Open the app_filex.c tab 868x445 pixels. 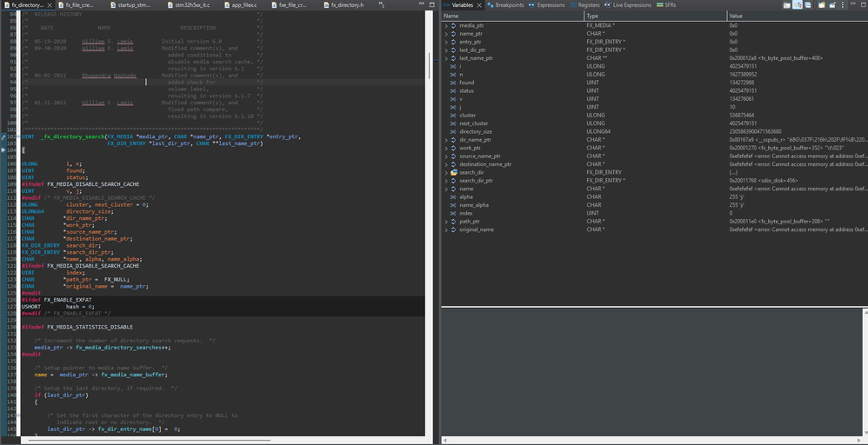[x=241, y=5]
